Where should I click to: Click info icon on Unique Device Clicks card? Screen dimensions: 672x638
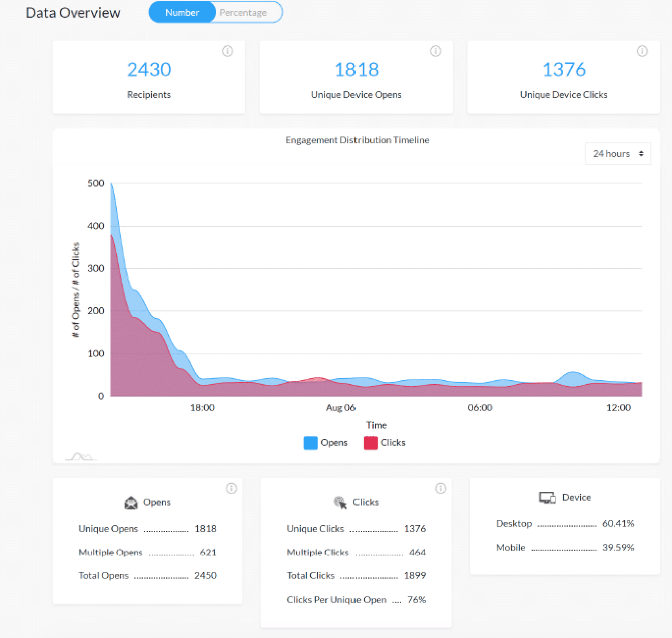point(642,51)
